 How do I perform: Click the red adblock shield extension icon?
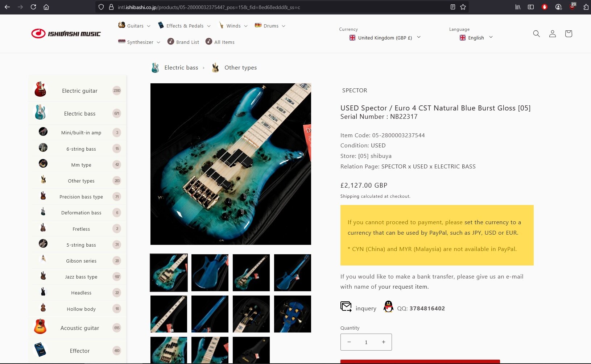coord(544,7)
